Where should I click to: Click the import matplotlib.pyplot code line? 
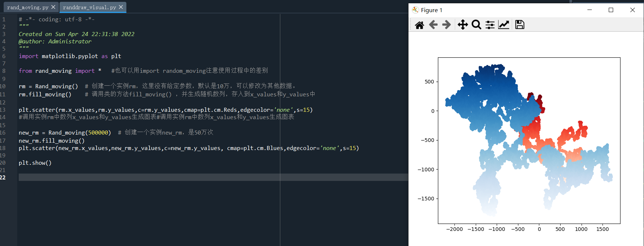tap(70, 56)
